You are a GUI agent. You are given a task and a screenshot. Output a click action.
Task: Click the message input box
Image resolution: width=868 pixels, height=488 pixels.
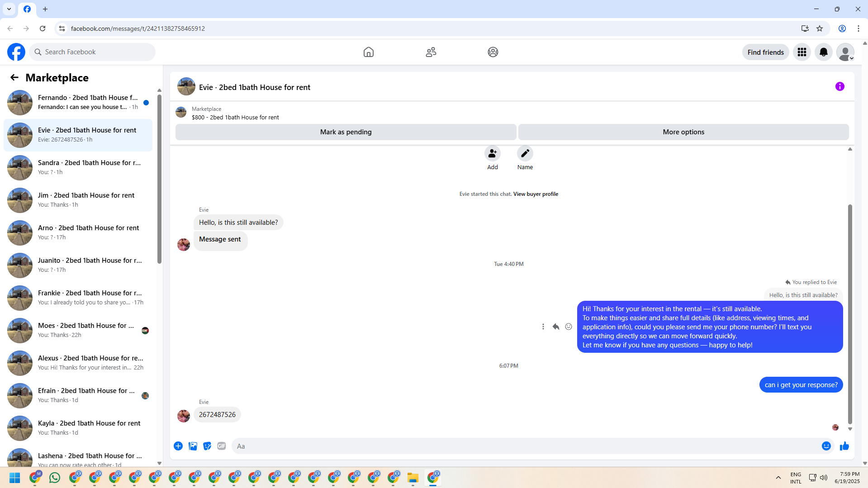click(x=526, y=446)
